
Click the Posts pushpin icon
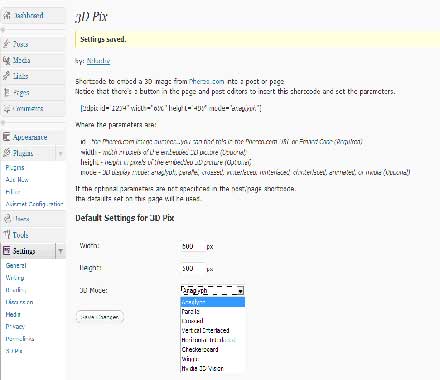click(7, 44)
